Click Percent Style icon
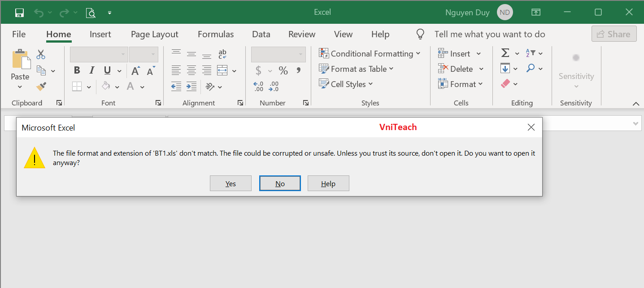Screen dimensions: 644x288 point(283,70)
